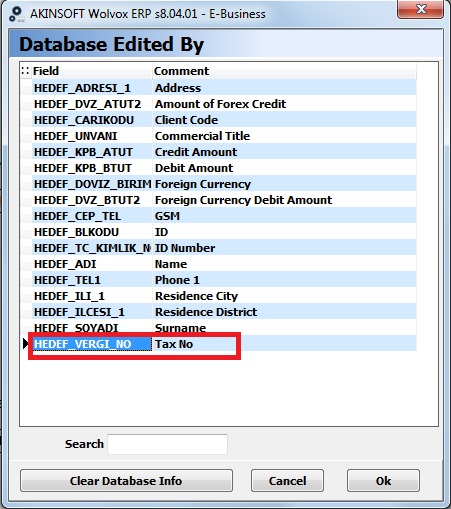Select the HEDEF_ADRESI_1 row
This screenshot has width=451, height=509.
pos(219,88)
